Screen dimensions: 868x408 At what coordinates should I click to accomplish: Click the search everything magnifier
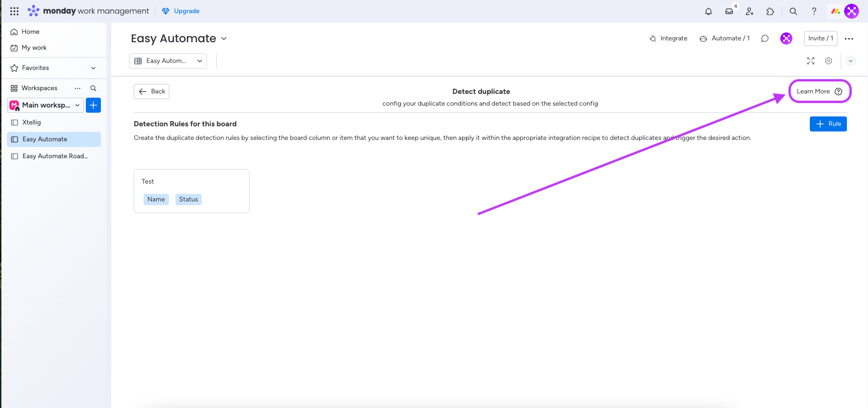coord(793,11)
